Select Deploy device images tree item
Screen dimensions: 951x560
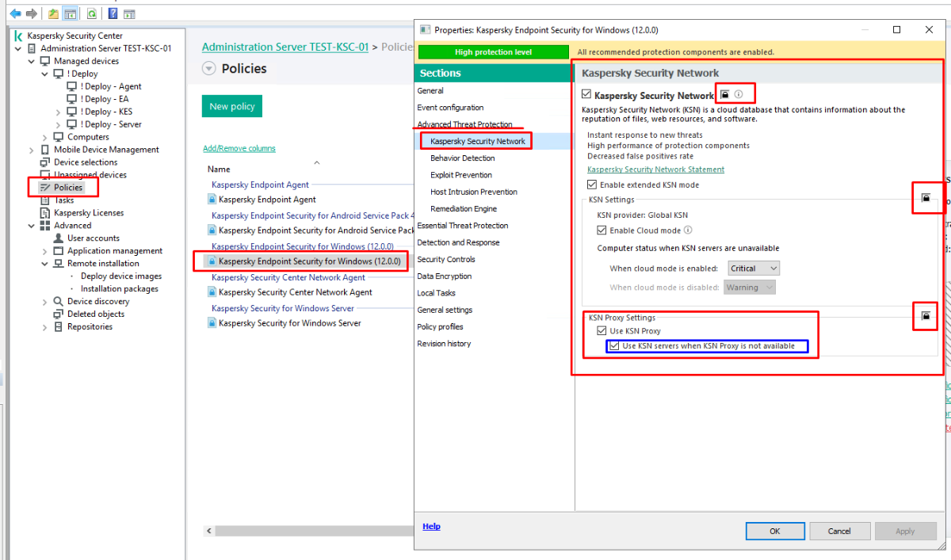point(120,276)
